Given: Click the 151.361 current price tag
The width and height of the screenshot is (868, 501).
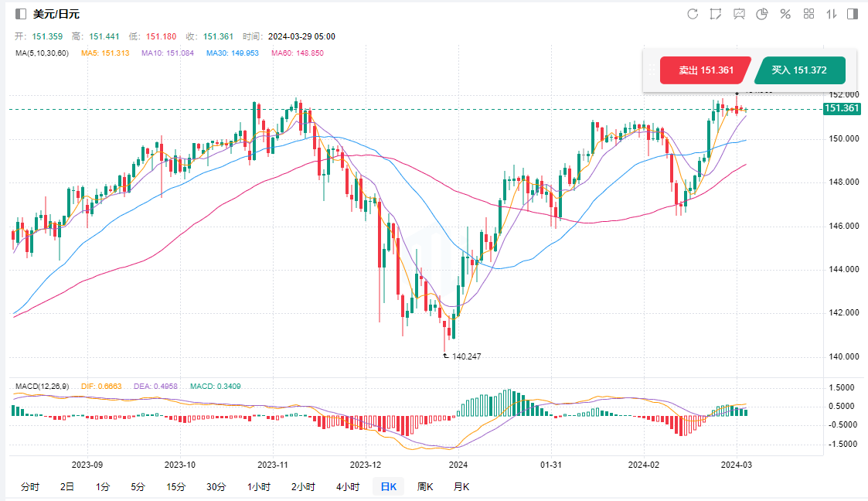Looking at the screenshot, I should click(x=841, y=108).
